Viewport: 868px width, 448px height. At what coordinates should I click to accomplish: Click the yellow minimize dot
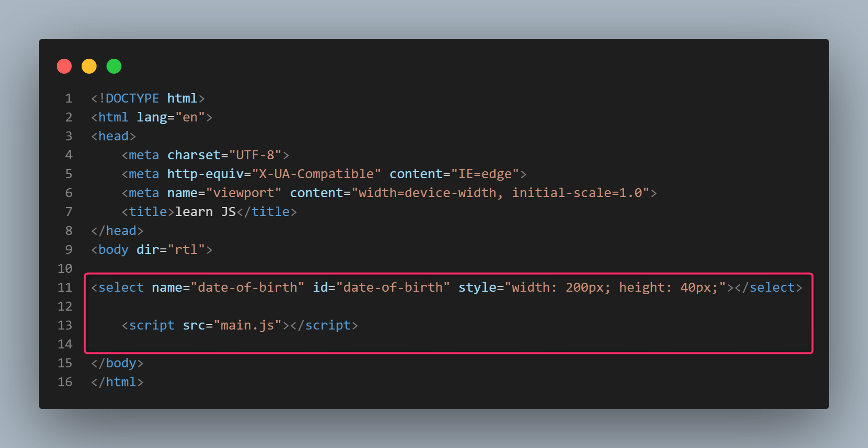(x=89, y=66)
